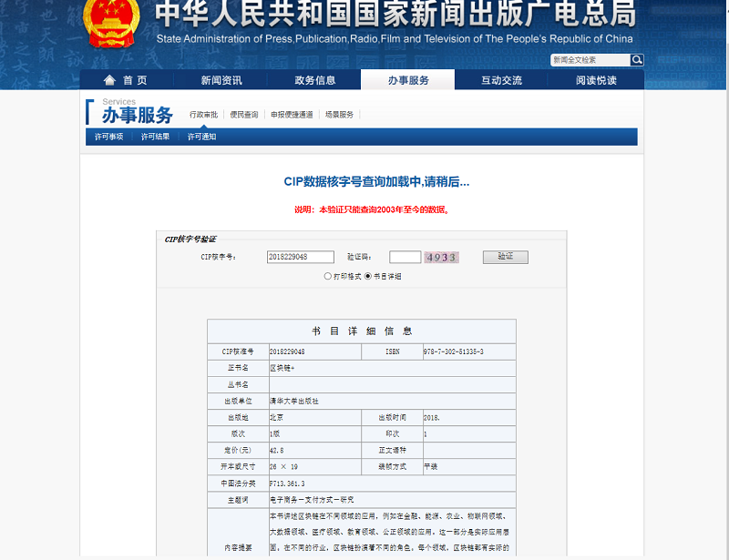The height and width of the screenshot is (560, 729).
Task: Click the home icon beside 首页
Action: click(109, 80)
